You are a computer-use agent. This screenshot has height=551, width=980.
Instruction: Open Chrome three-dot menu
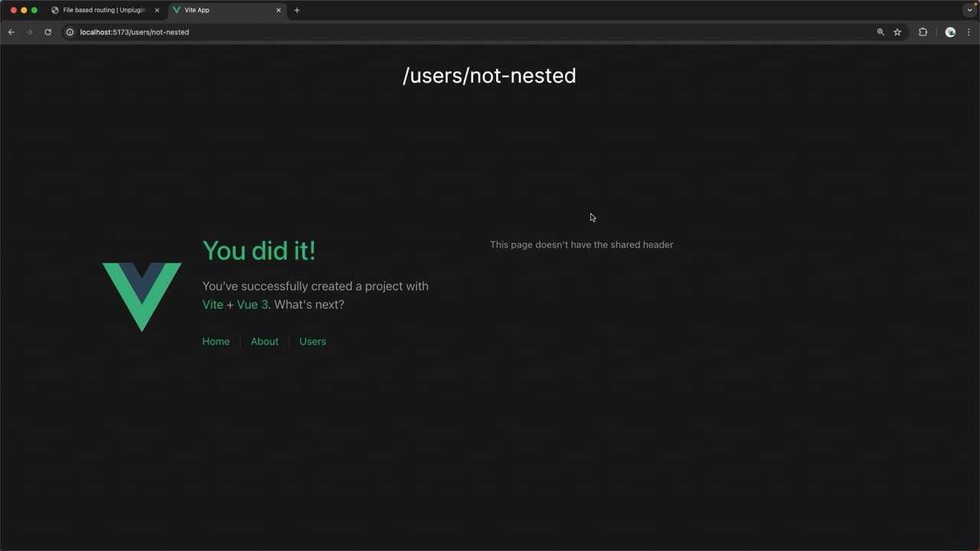969,32
